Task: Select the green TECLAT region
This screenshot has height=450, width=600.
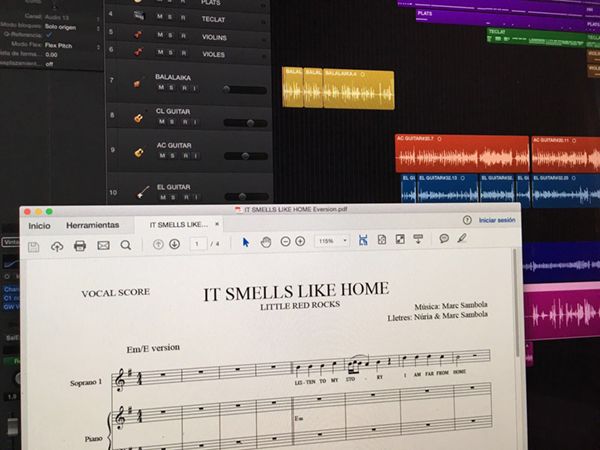Action: click(536, 38)
